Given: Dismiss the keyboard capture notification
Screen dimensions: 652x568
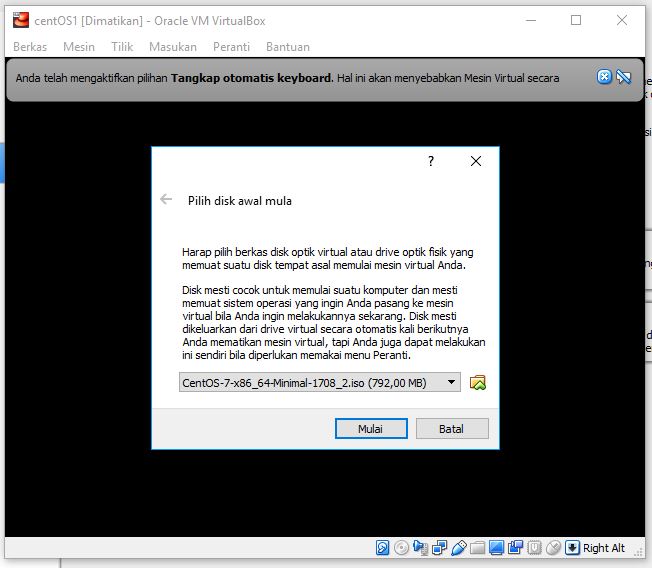Looking at the screenshot, I should tap(604, 77).
